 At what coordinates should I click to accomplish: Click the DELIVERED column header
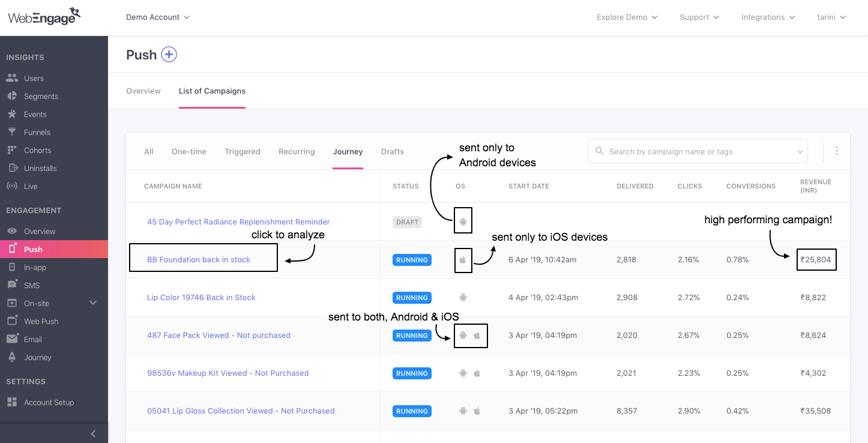point(634,186)
